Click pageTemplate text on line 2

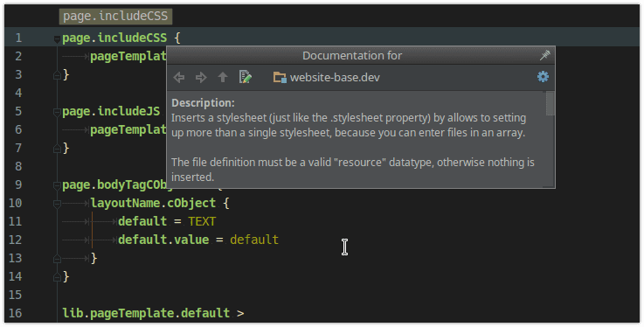click(128, 56)
